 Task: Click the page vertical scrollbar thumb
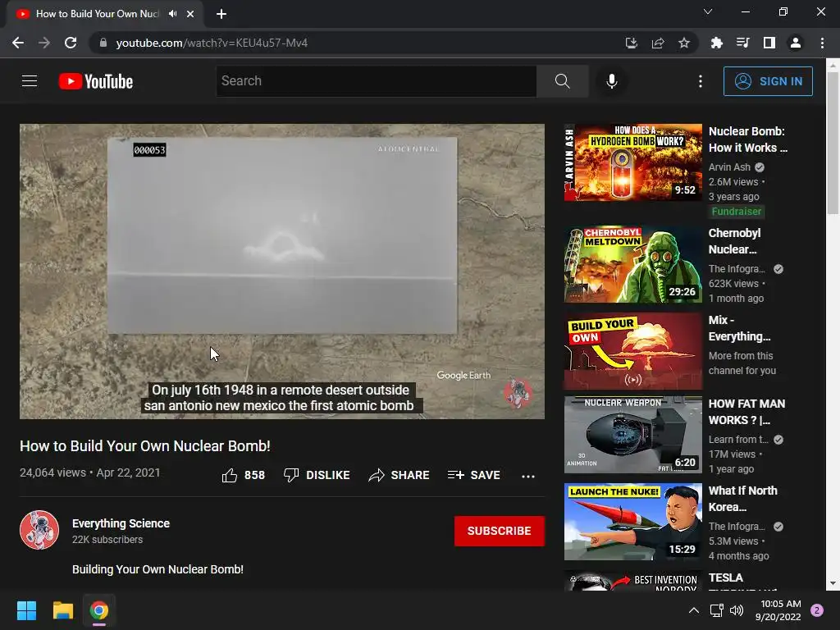click(833, 142)
